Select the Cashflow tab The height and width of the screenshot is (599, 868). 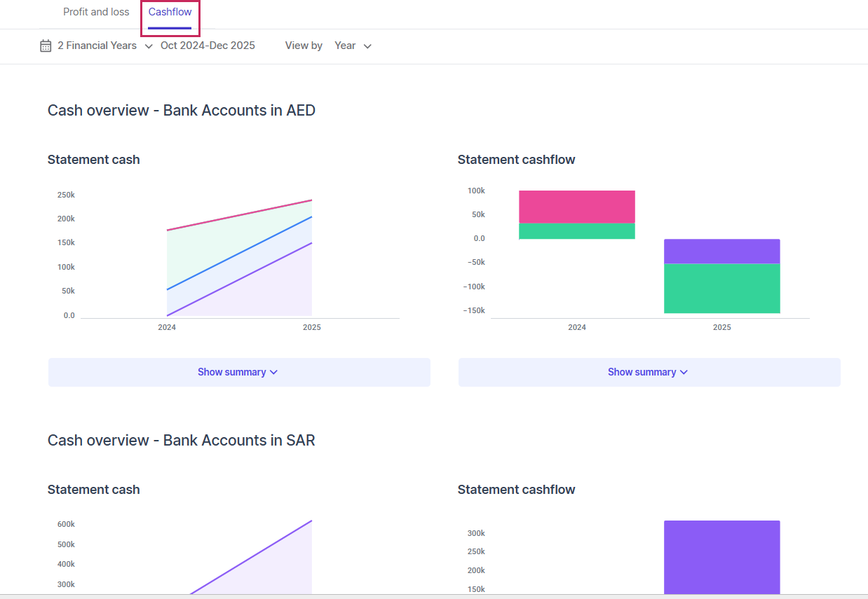pos(170,12)
